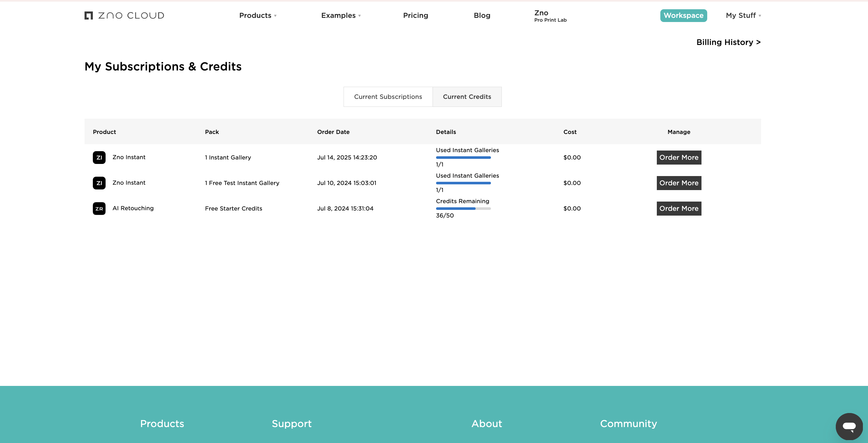The width and height of the screenshot is (868, 443).
Task: Click the AI Retouching $0.00 cost
Action: point(572,209)
